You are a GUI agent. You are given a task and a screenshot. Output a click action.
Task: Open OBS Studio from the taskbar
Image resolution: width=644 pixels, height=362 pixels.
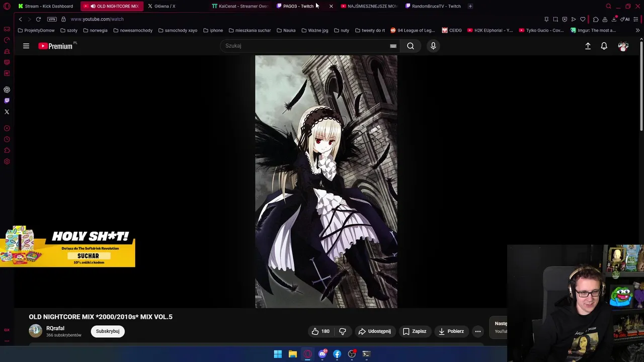(352, 354)
